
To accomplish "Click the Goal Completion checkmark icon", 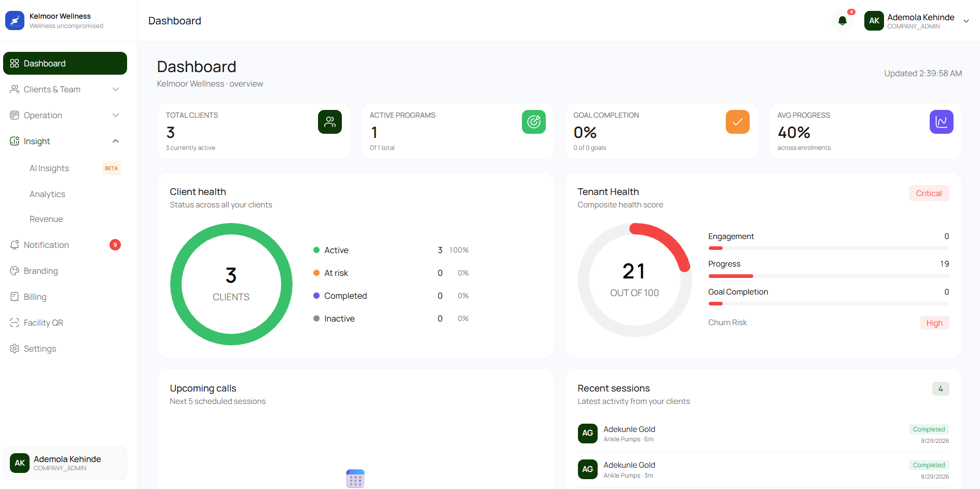I will click(x=738, y=122).
